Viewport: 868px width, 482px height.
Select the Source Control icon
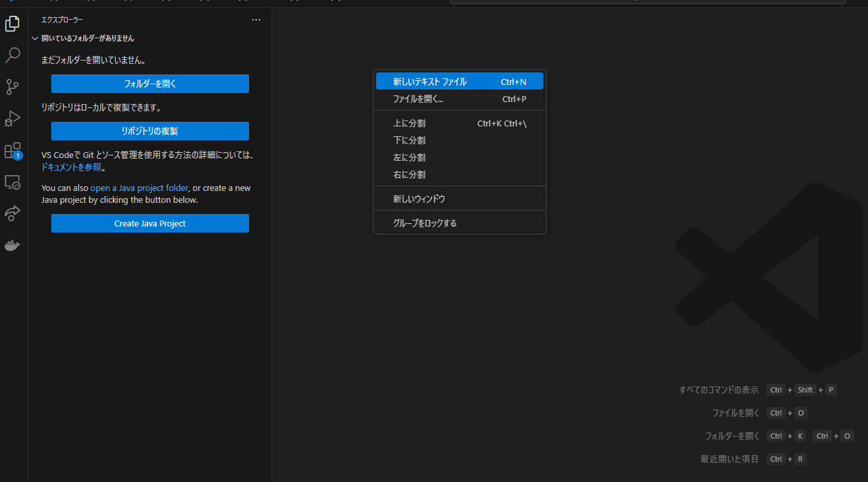pos(13,86)
